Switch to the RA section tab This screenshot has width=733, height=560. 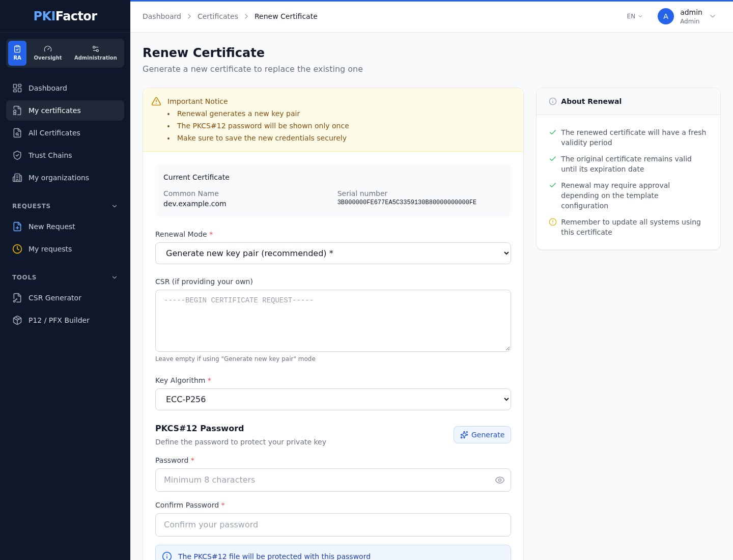click(x=17, y=53)
